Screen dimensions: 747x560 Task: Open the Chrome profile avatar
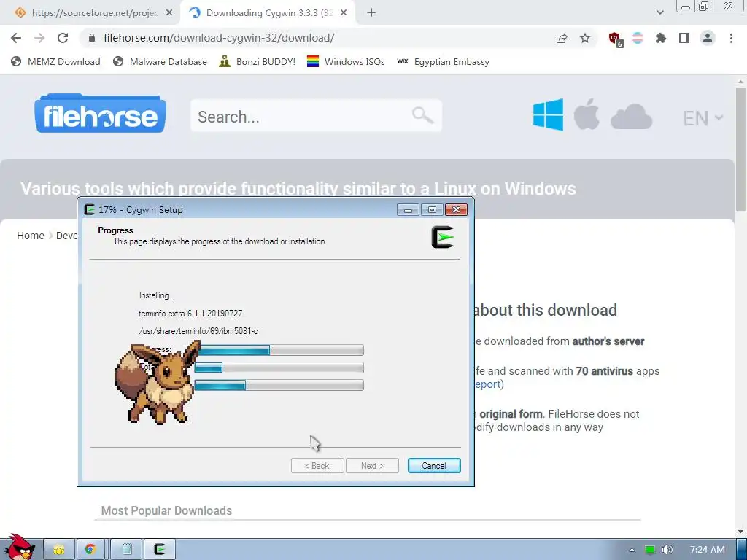pyautogui.click(x=708, y=38)
